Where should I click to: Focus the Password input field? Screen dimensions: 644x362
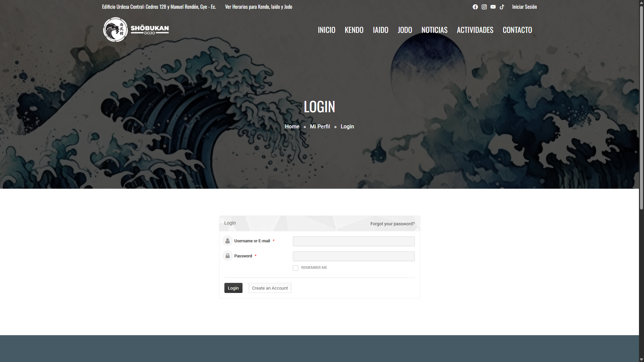pos(354,256)
